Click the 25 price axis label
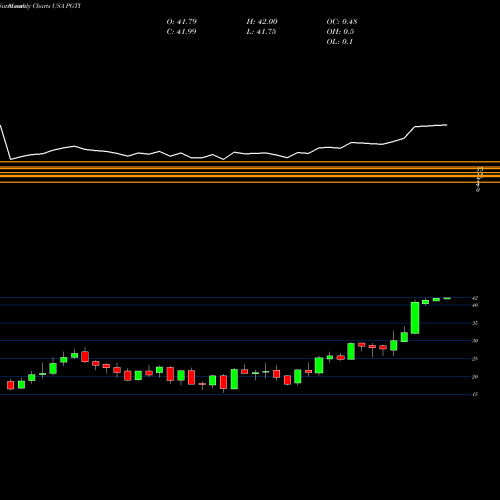 [x=475, y=359]
